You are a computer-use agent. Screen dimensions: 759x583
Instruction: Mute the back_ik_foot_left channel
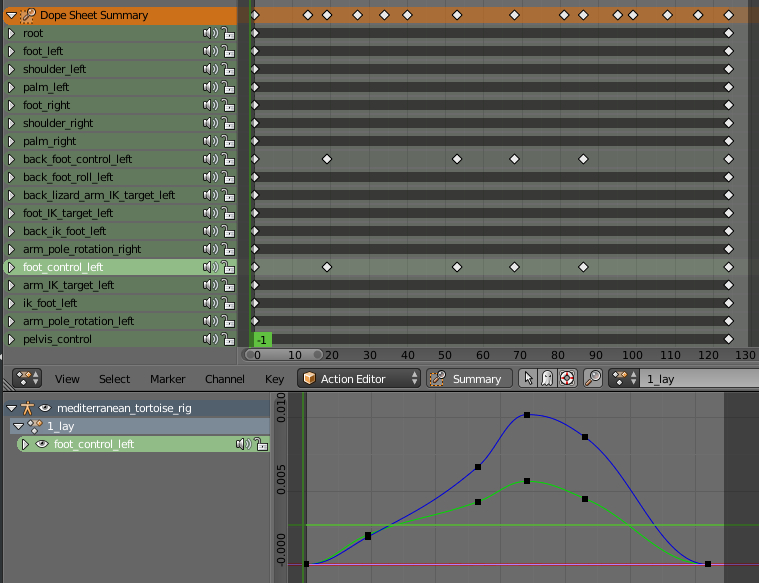click(210, 231)
